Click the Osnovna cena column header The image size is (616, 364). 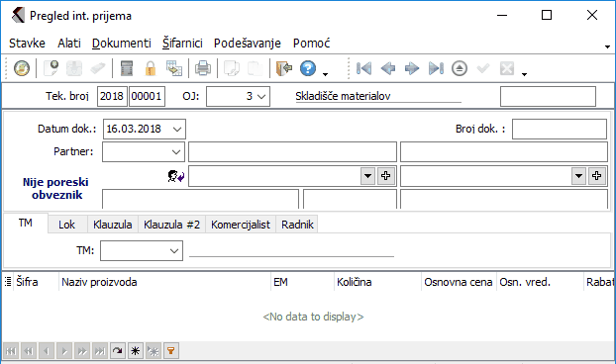point(459,282)
